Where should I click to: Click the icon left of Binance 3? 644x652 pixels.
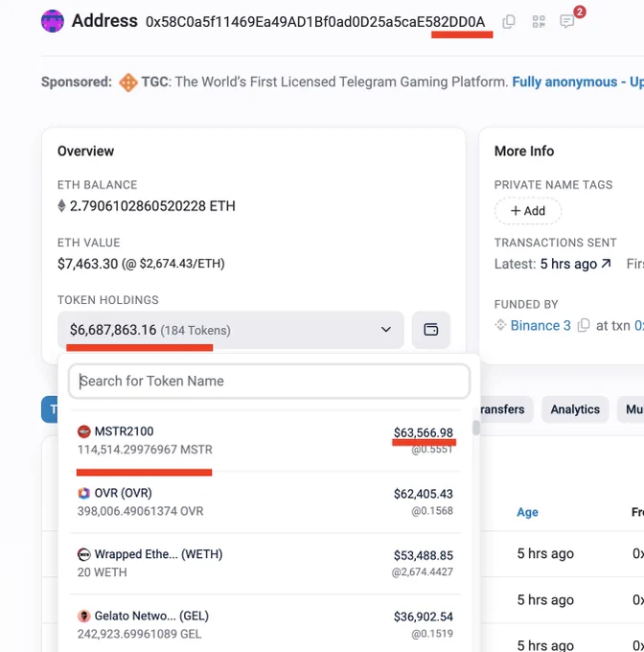500,325
